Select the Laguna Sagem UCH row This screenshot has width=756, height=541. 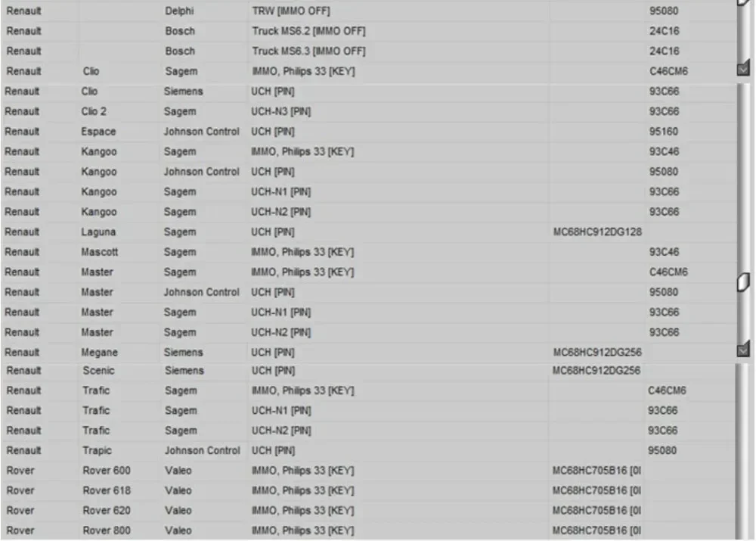point(368,232)
